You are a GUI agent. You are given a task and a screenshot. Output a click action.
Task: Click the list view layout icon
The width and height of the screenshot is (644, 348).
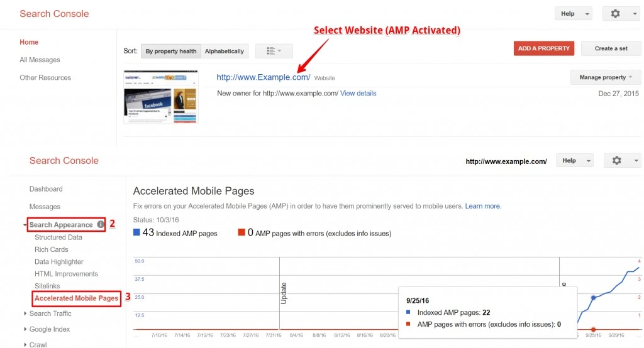274,51
